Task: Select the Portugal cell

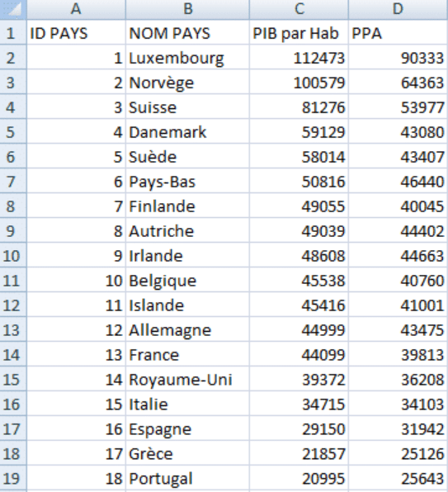Action: tap(187, 478)
